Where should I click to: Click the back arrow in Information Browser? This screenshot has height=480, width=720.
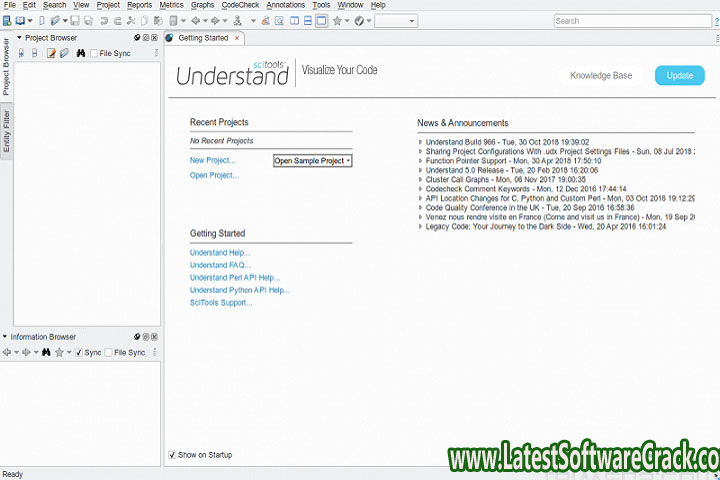7,352
